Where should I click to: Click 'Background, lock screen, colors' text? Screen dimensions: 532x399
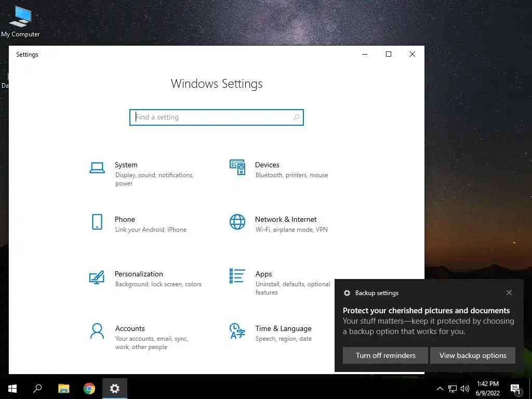tap(158, 284)
